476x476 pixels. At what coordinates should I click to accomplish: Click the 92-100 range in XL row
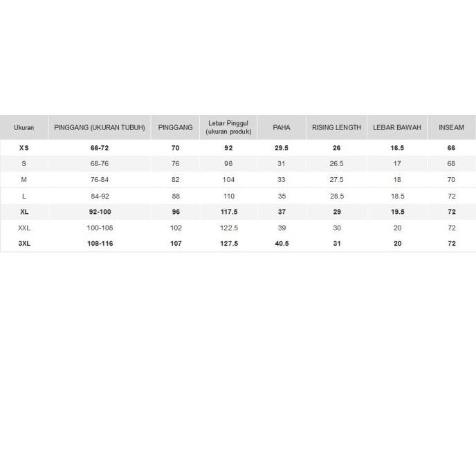click(100, 212)
